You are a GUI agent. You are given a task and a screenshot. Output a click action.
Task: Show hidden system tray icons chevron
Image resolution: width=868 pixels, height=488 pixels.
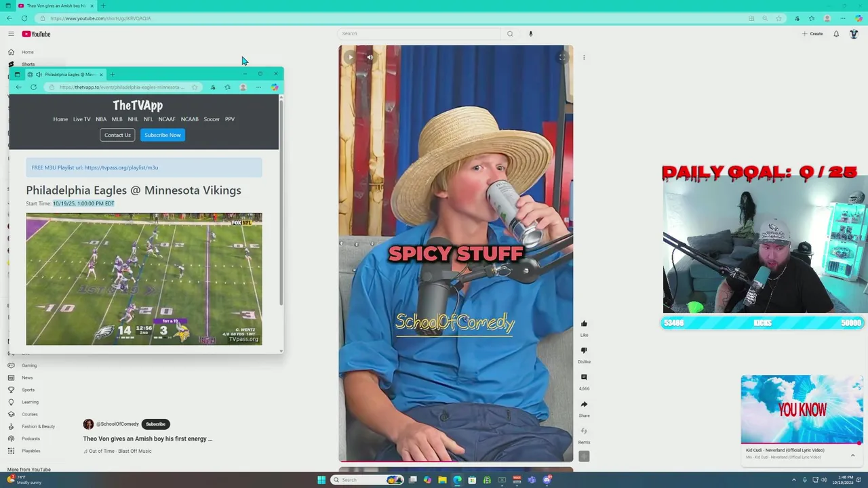[794, 480]
